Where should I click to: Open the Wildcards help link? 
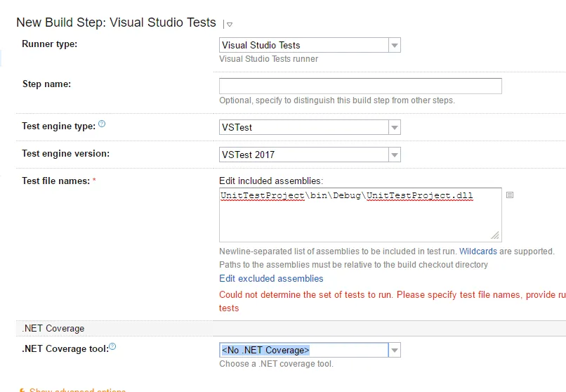[478, 251]
